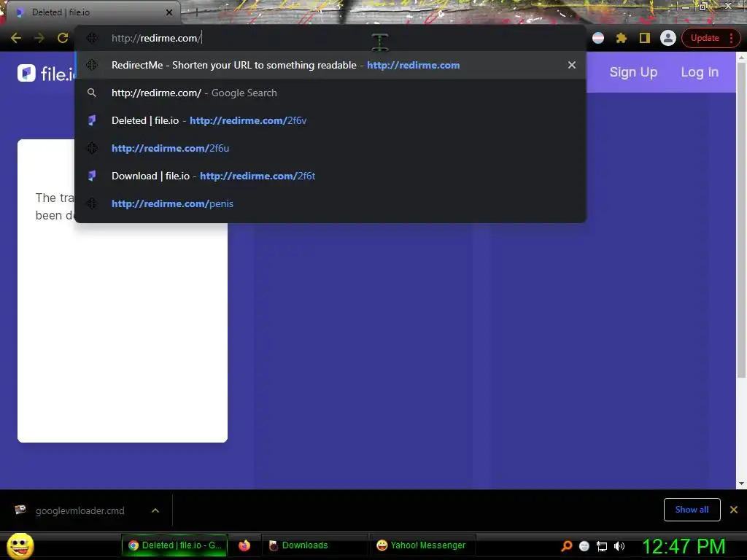Screen dimensions: 747x560
Task: Go back using browser back arrow
Action: click(16, 38)
